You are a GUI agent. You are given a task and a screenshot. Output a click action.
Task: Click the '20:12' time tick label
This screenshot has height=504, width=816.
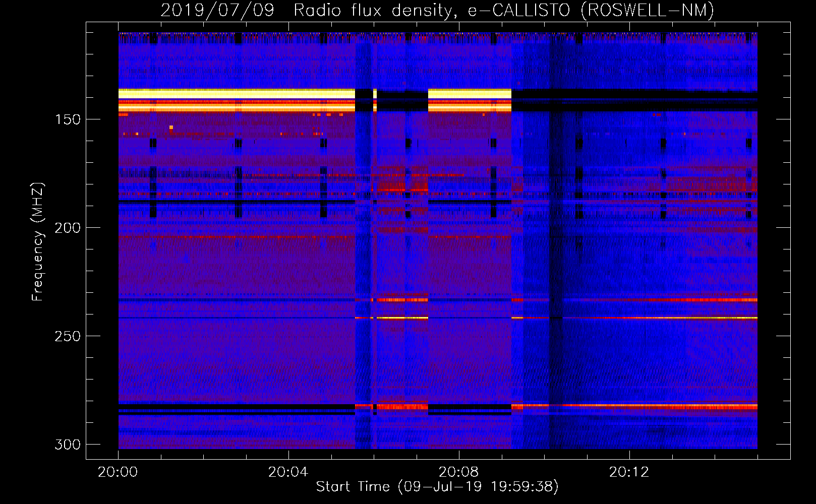629,472
